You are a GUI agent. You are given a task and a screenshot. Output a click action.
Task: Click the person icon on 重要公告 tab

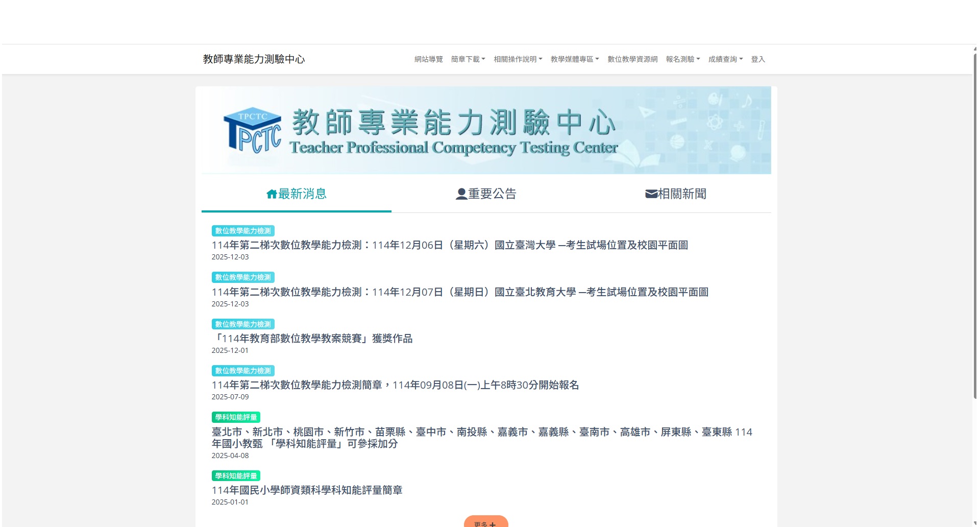(461, 193)
